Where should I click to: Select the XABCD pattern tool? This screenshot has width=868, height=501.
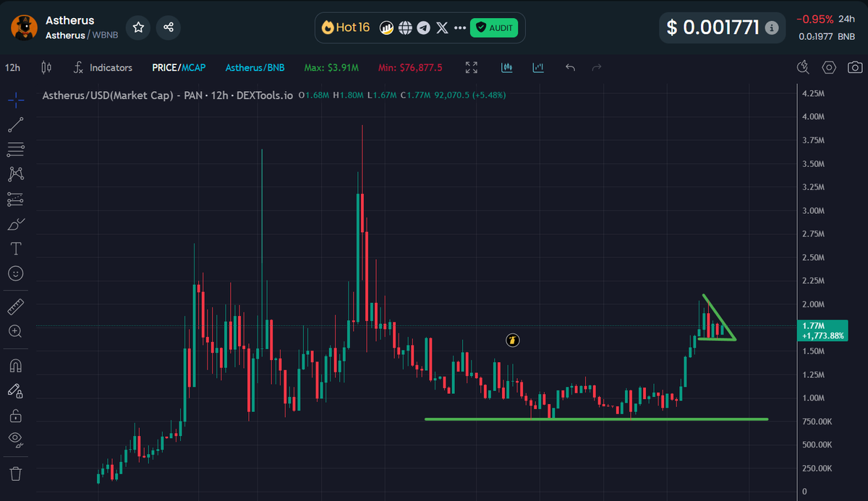16,174
